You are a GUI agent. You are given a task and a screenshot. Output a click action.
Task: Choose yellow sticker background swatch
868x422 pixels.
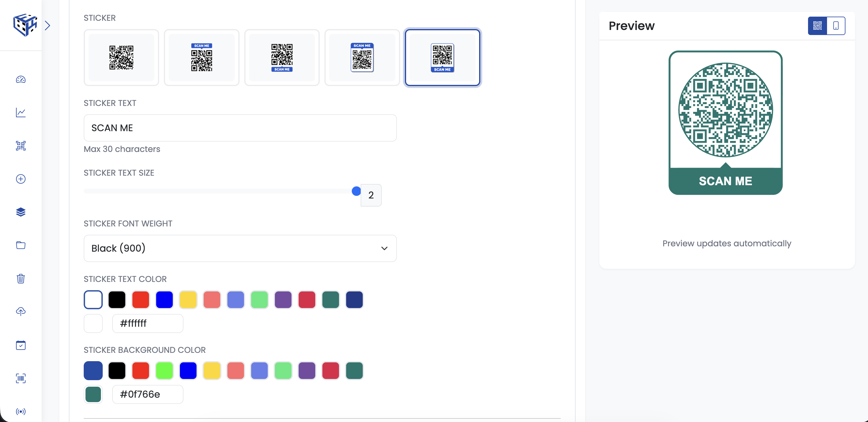pos(212,371)
